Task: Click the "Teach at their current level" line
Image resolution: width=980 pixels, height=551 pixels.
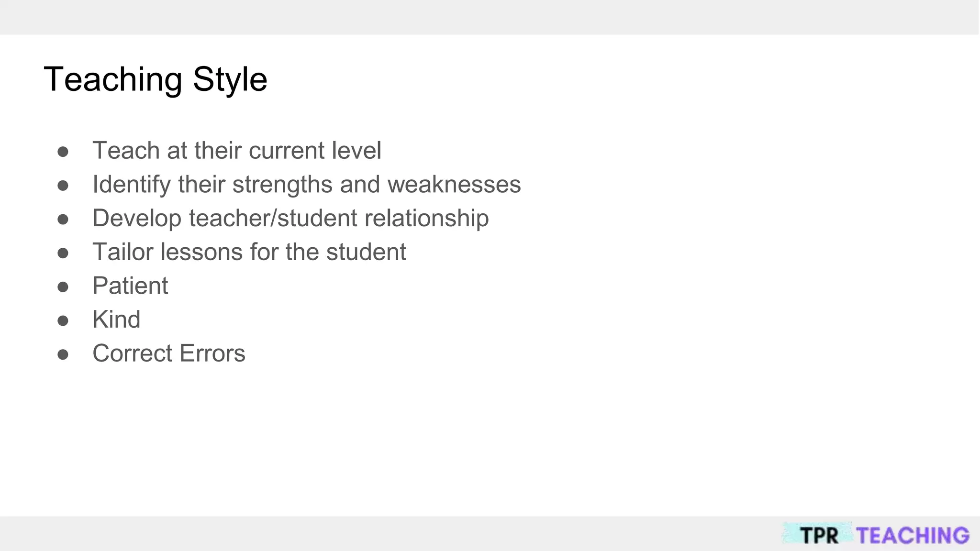Action: (237, 151)
